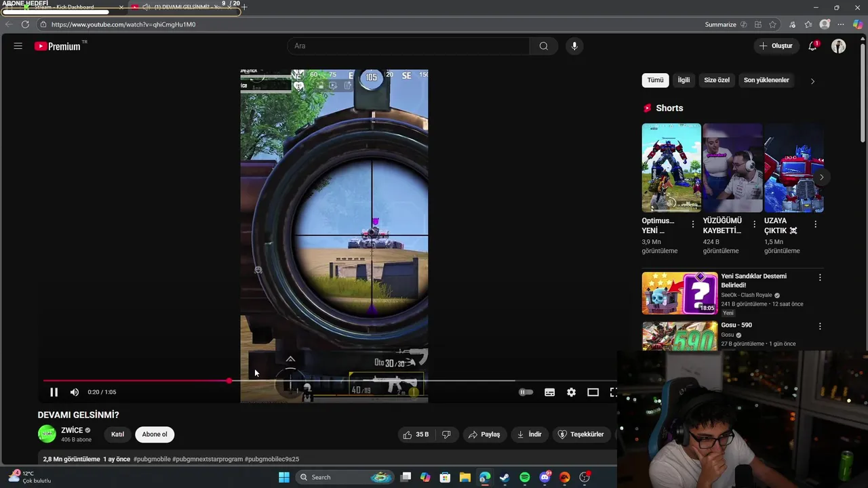Share the video via Paylaş

[x=484, y=434]
